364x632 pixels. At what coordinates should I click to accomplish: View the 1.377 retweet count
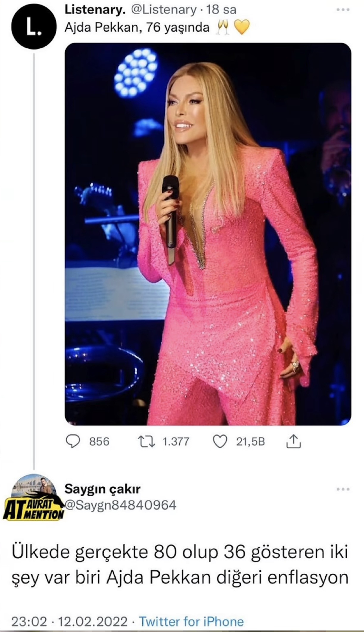pyautogui.click(x=176, y=441)
